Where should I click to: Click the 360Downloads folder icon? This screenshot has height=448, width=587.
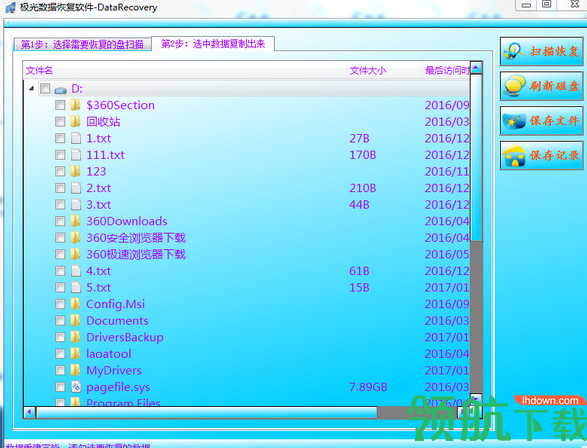pyautogui.click(x=75, y=221)
